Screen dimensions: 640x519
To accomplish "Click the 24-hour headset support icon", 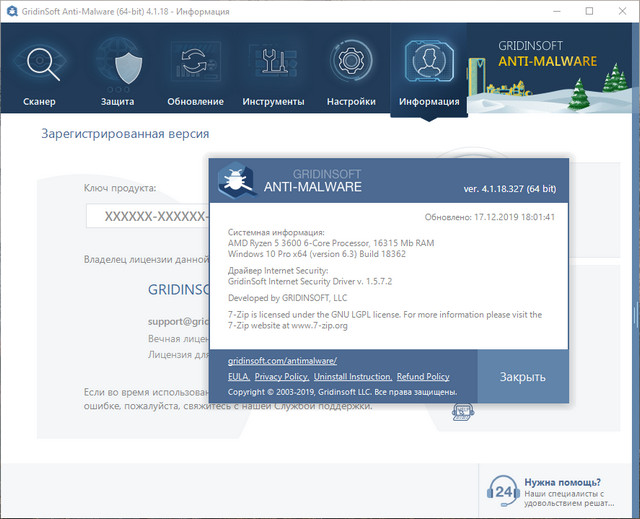I will click(x=503, y=491).
